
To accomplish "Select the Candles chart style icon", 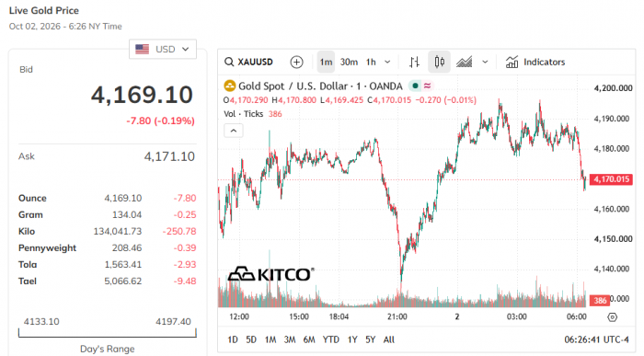I will 439,62.
